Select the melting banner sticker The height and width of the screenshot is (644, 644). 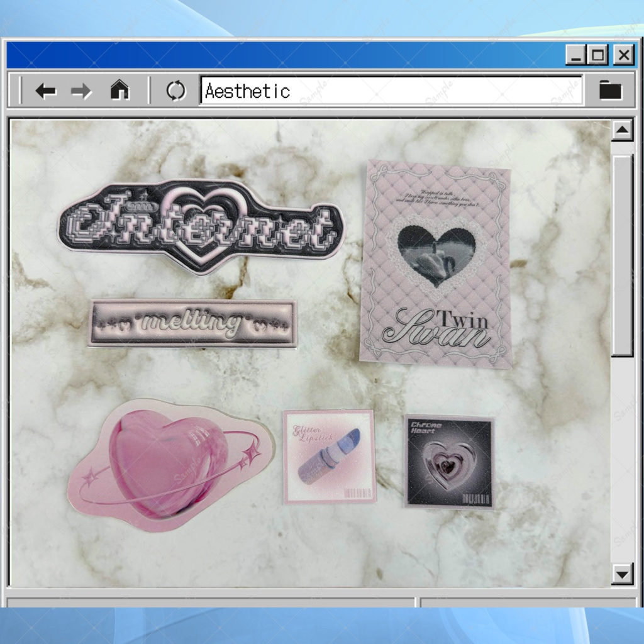(192, 323)
